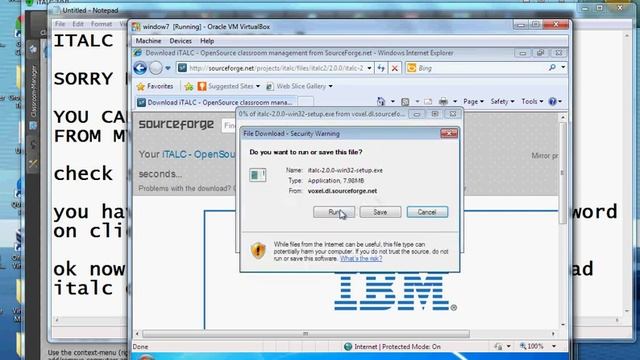Click the iTALC - OpenSource project link
The width and height of the screenshot is (640, 360).
[198, 154]
